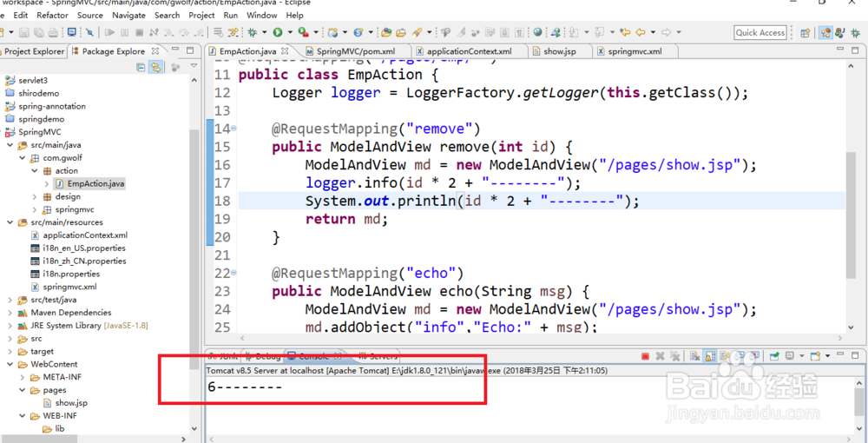Open the Display Selected Console dropdown arrow
This screenshot has width=868, height=443.
pos(801,356)
